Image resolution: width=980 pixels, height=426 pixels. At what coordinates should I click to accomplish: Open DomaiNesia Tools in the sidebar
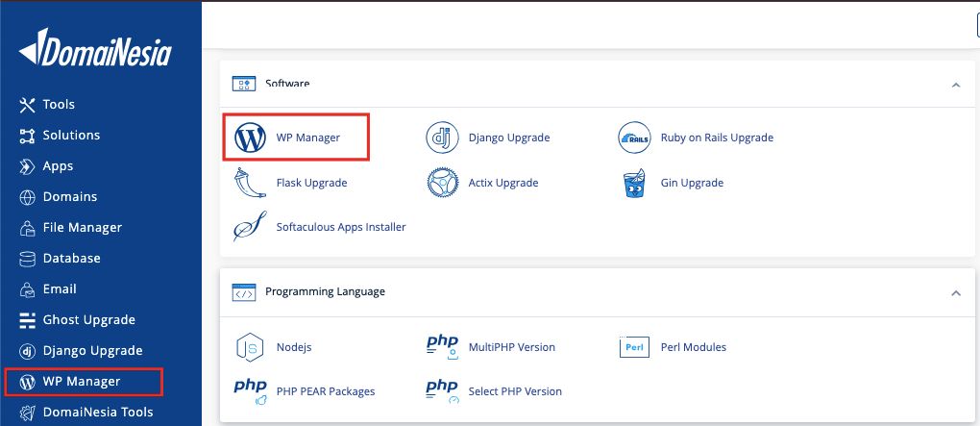click(x=98, y=413)
